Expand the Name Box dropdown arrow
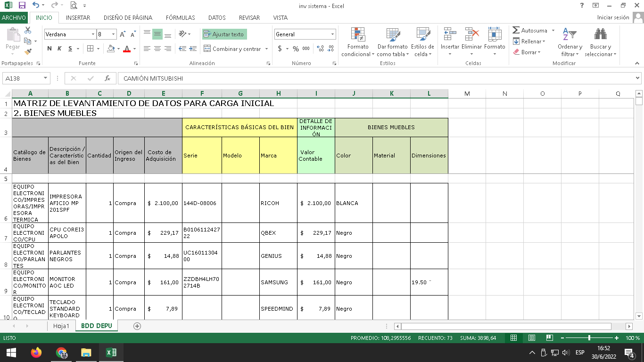 pos(46,78)
